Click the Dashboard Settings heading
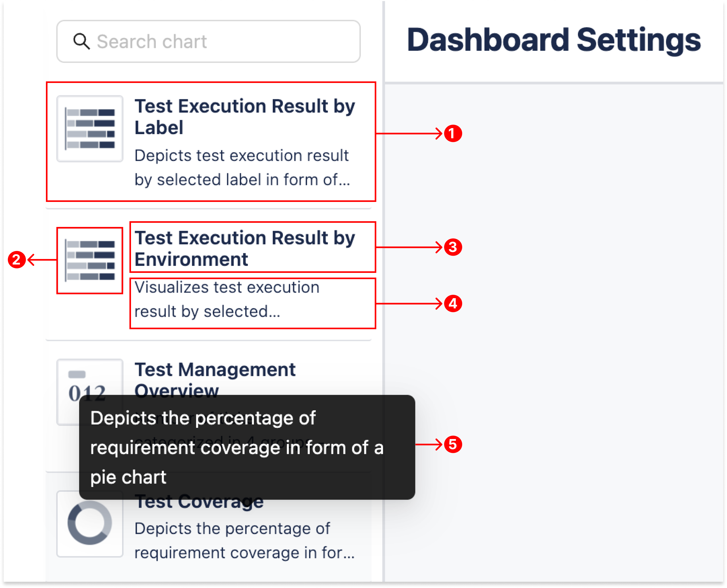Screen dimensions: 727x588 tap(553, 40)
